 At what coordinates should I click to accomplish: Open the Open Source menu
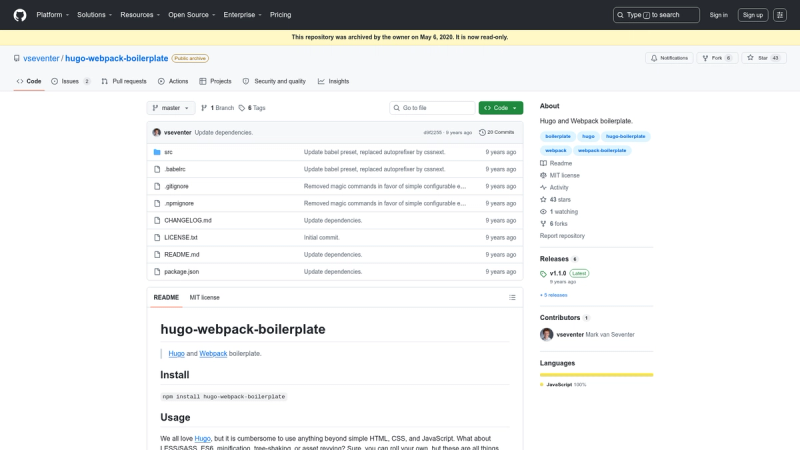[192, 15]
